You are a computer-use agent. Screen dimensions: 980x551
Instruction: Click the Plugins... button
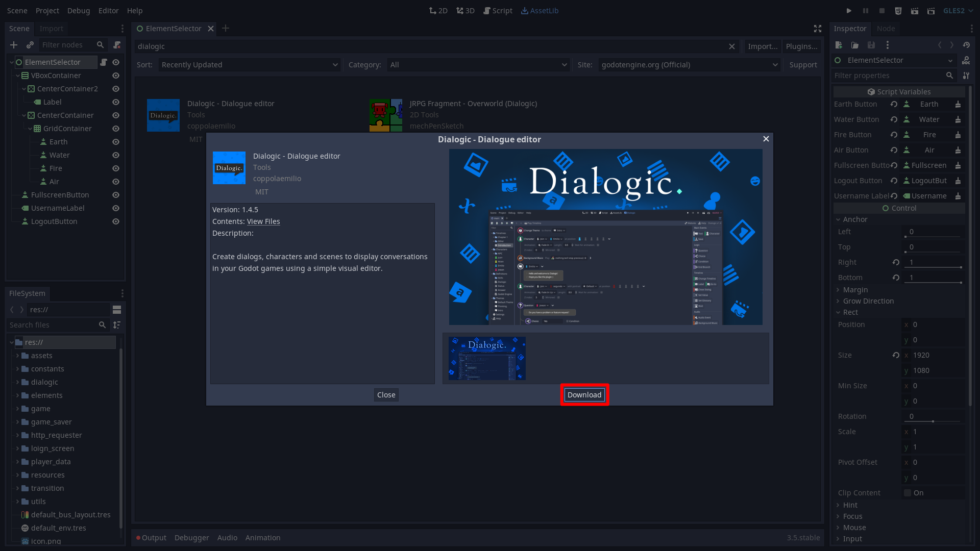(x=801, y=46)
